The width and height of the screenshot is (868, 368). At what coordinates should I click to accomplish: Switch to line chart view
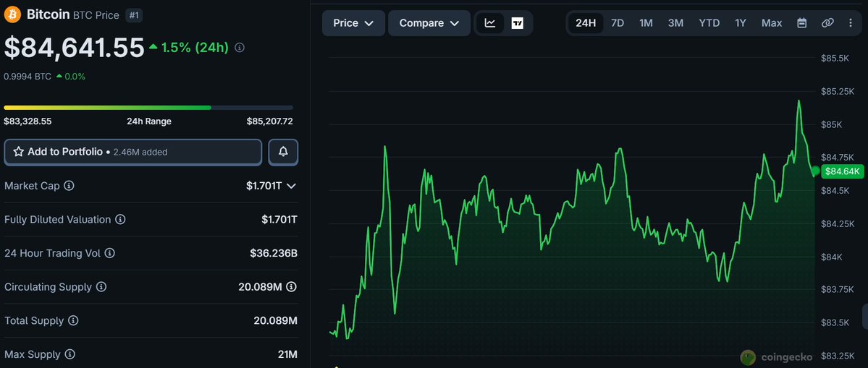click(x=490, y=23)
